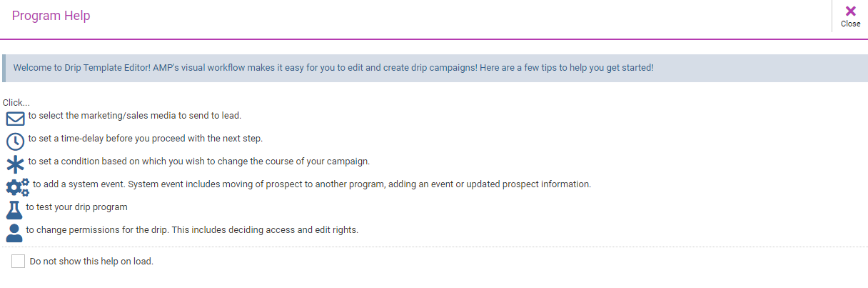868x288 pixels.
Task: Click the Welcome to Drip Template Editor banner
Action: [435, 68]
